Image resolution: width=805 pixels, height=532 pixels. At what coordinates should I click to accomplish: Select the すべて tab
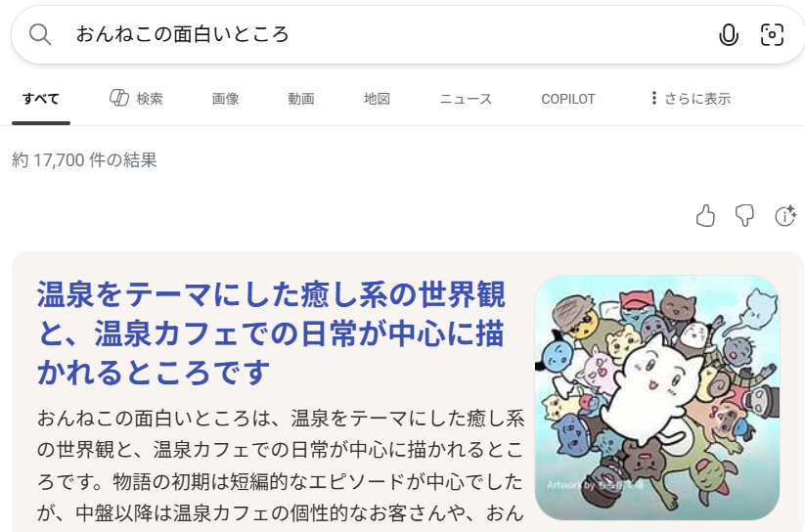click(x=41, y=99)
